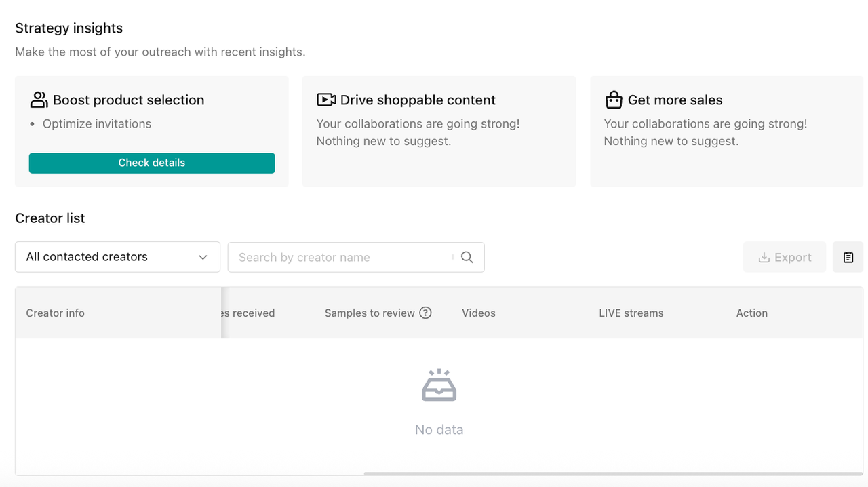Click the Action column header
The width and height of the screenshot is (868, 487).
point(751,313)
